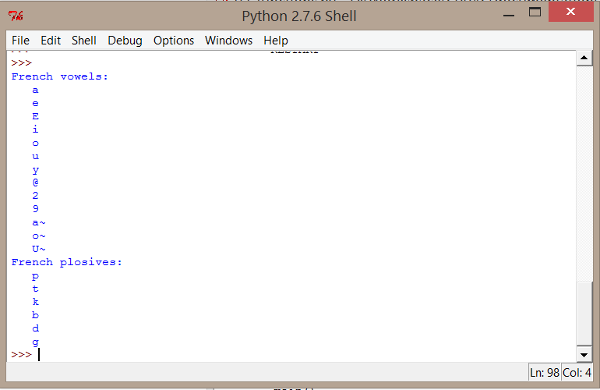This screenshot has height=390, width=600.
Task: Open the File menu
Action: [20, 40]
